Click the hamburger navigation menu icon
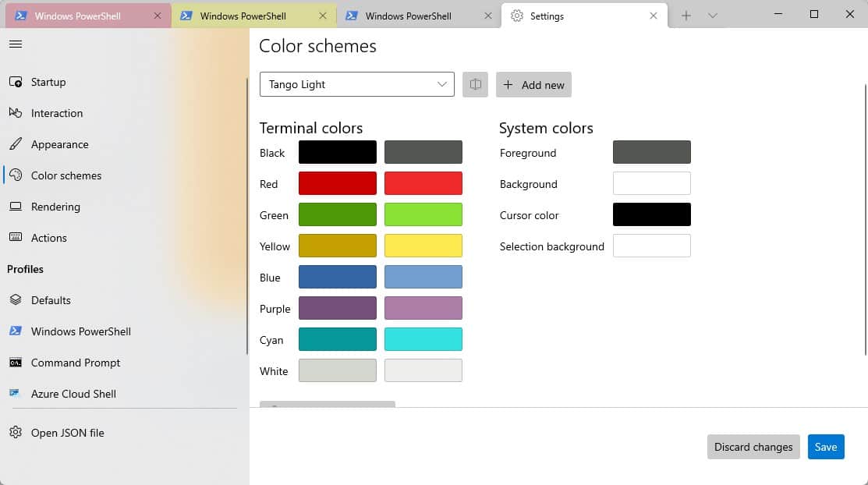 (16, 44)
